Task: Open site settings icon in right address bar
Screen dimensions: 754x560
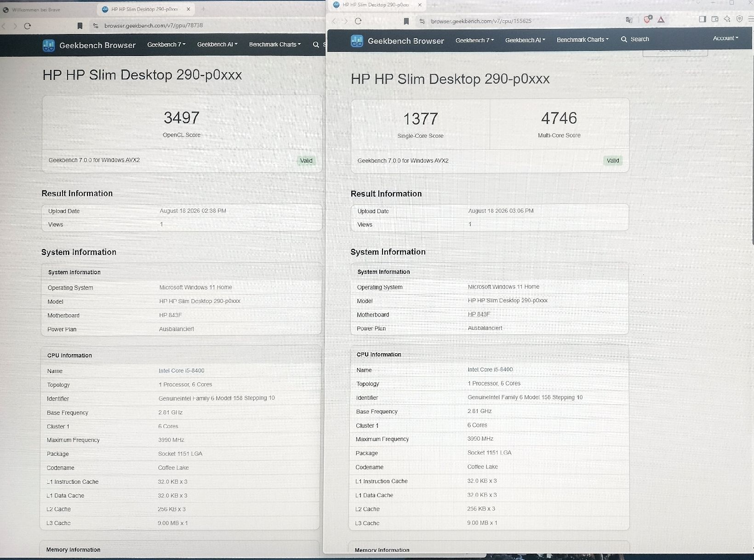Action: pos(422,21)
